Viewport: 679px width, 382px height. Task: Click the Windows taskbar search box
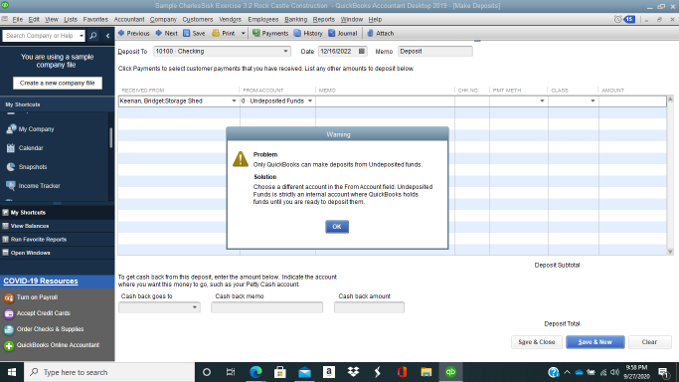(x=110, y=372)
